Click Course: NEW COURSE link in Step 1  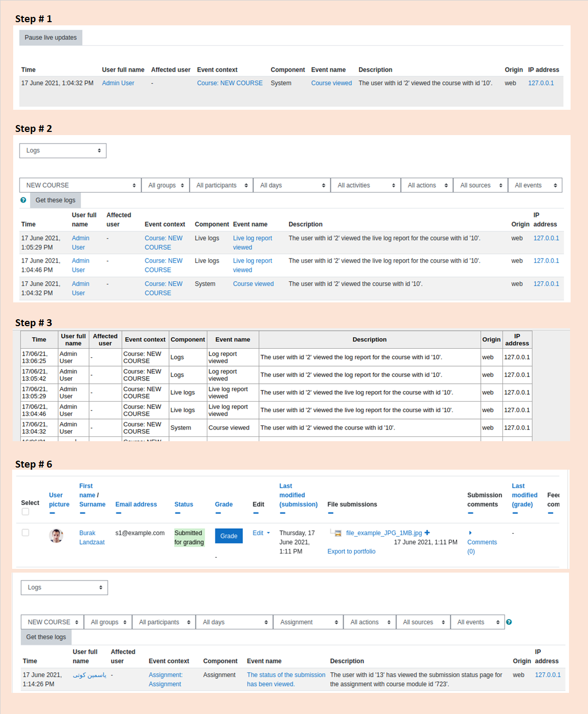230,83
